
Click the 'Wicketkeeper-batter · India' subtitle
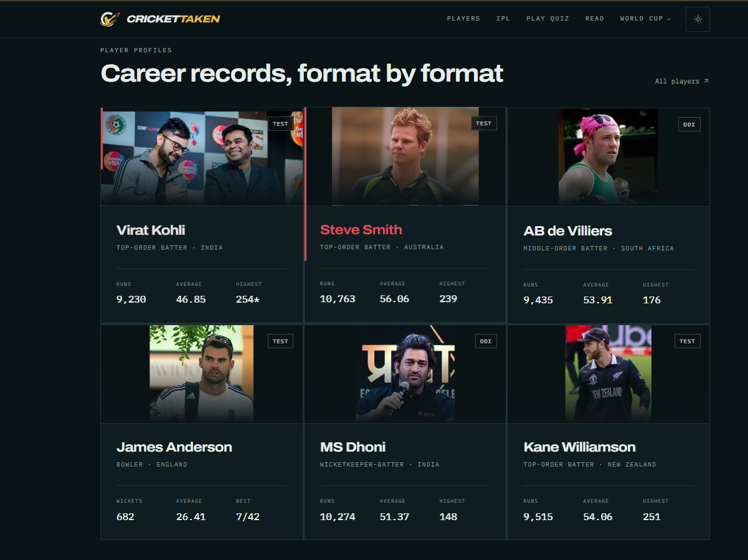click(380, 465)
